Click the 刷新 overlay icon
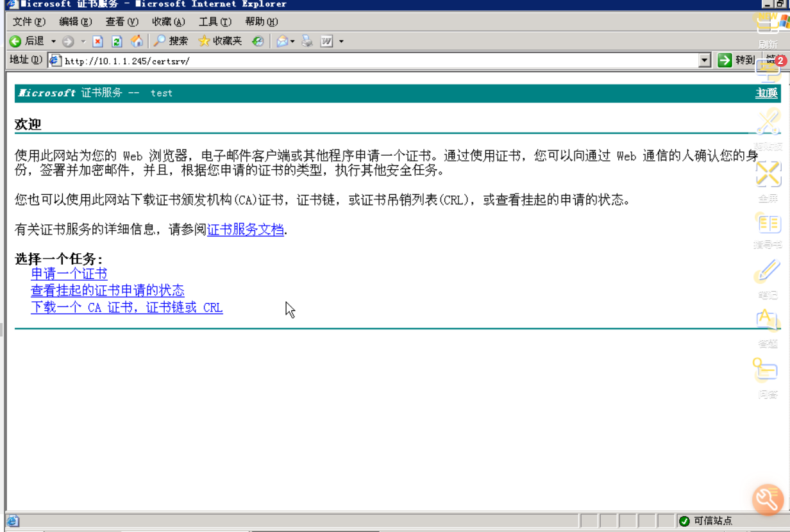The image size is (790, 532). click(x=768, y=31)
